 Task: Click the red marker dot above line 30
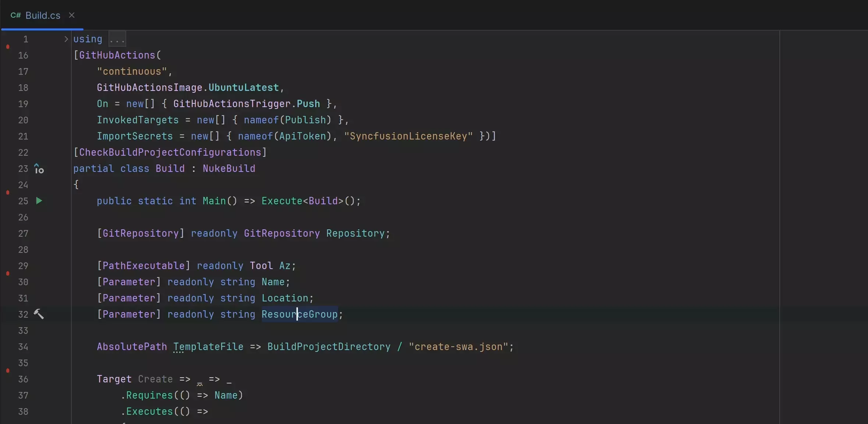[x=8, y=273]
